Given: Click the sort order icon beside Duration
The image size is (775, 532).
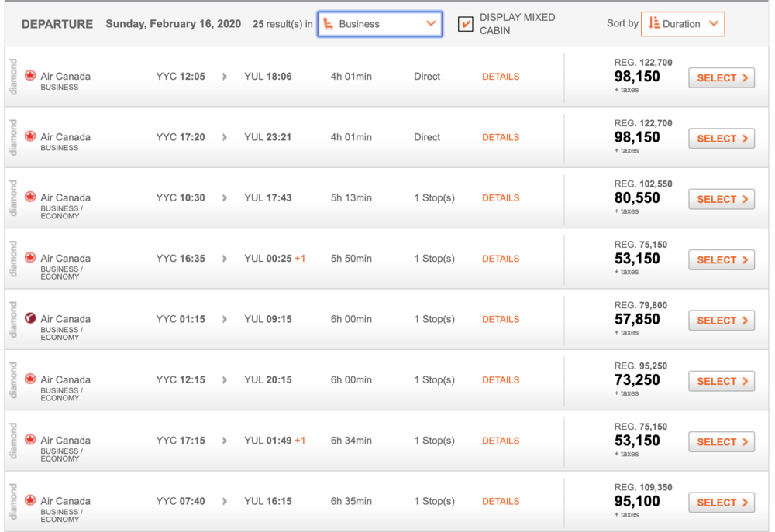Looking at the screenshot, I should click(654, 24).
